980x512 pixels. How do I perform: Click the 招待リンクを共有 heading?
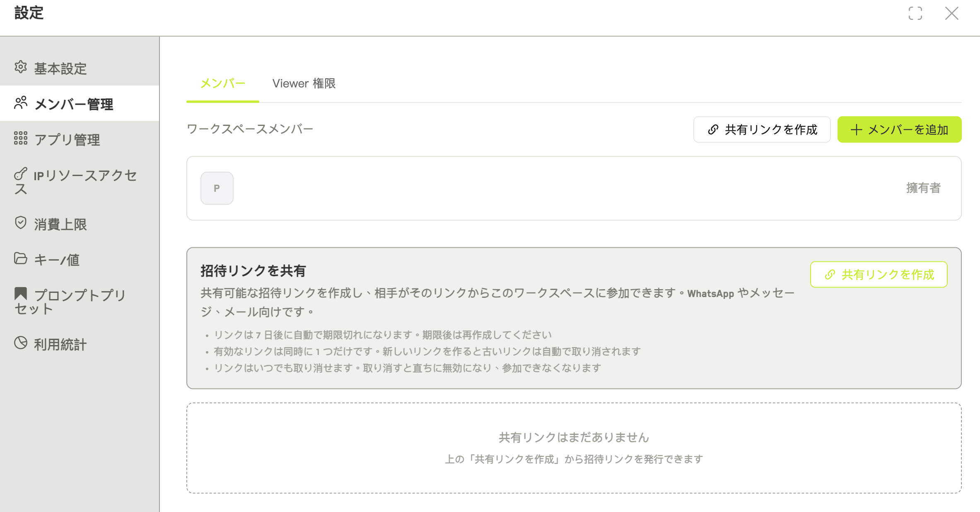253,271
